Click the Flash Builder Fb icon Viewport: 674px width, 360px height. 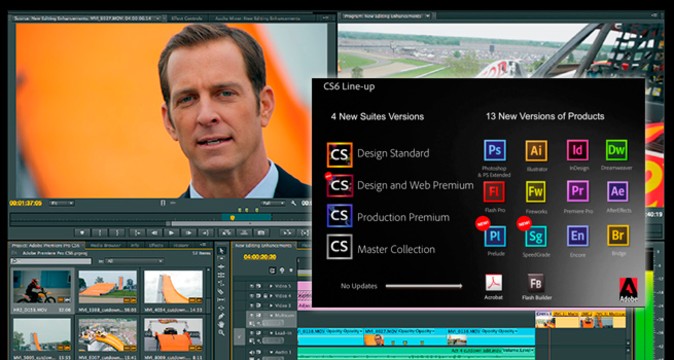click(536, 283)
